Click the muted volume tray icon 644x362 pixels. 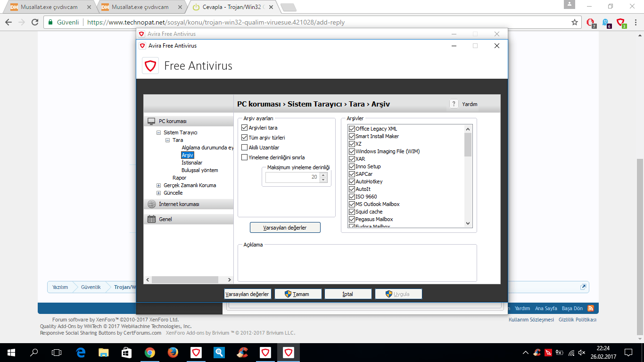click(582, 353)
